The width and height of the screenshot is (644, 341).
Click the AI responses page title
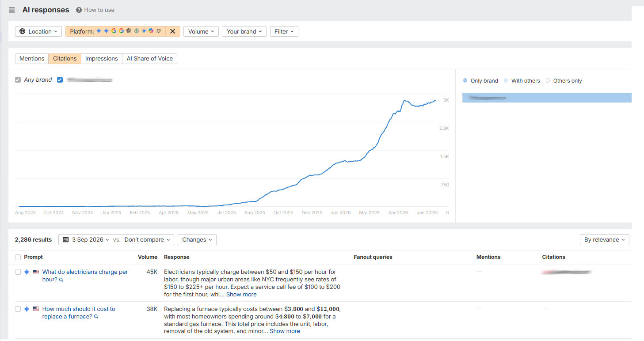pos(46,10)
